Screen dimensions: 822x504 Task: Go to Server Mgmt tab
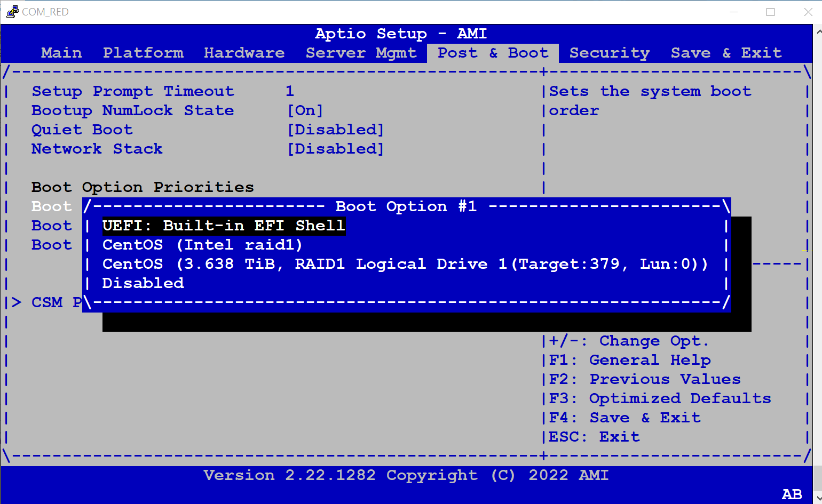[361, 53]
